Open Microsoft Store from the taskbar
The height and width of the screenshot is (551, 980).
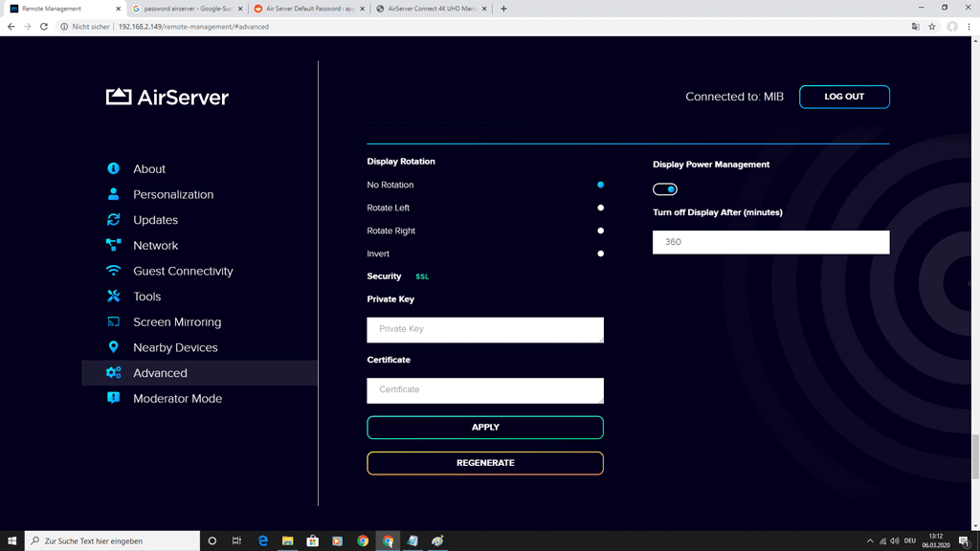pos(313,540)
